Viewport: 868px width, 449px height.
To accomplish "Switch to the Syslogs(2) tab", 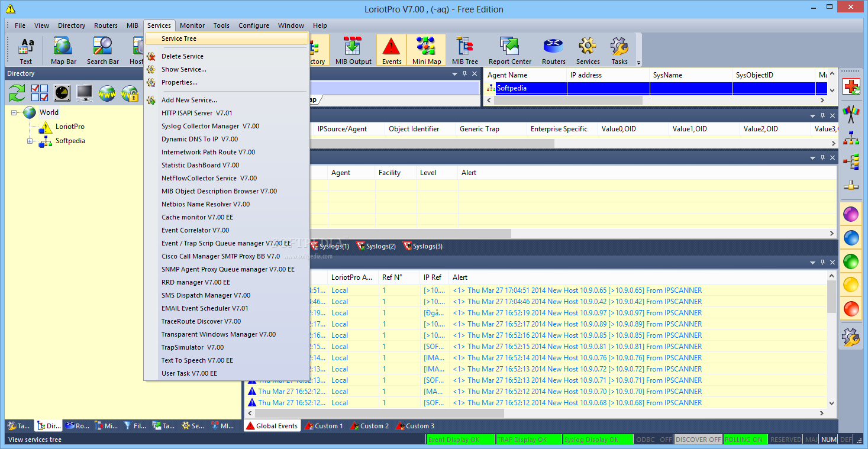I will [376, 246].
